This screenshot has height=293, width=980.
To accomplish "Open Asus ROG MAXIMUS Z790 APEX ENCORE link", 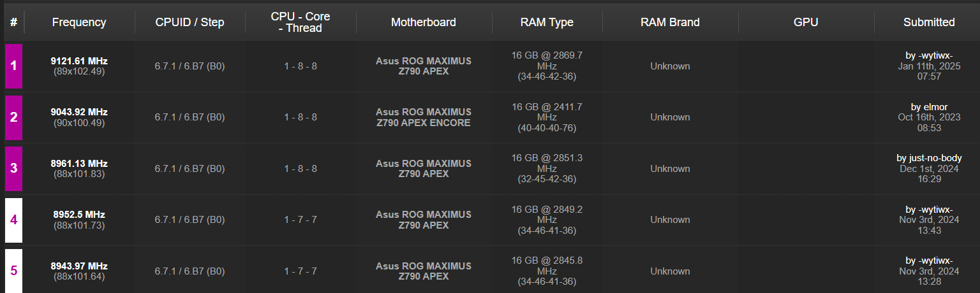I will 423,117.
